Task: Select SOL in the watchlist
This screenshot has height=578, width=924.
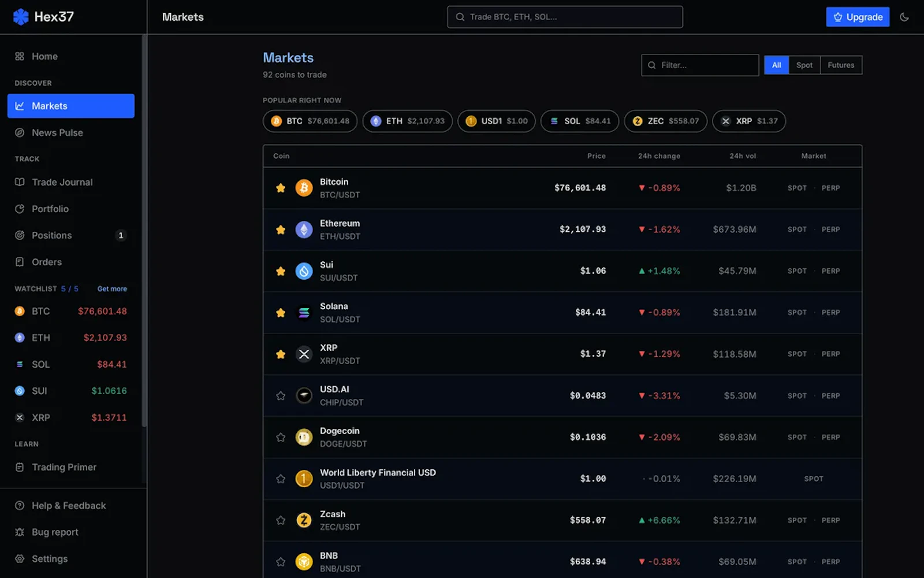Action: (x=71, y=364)
